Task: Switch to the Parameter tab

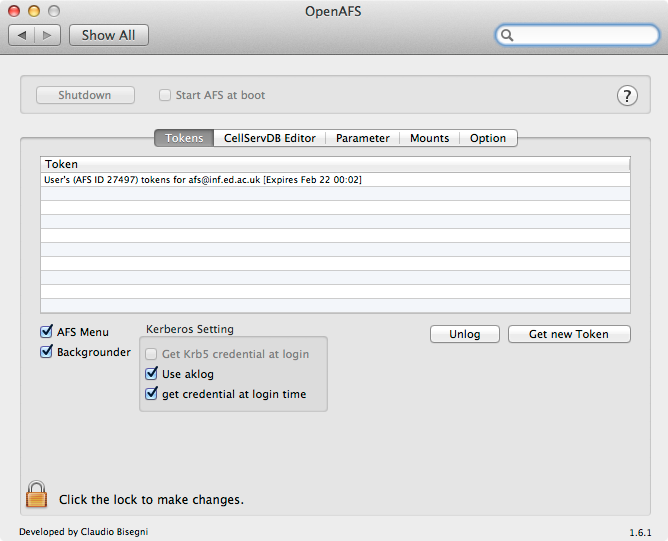Action: click(x=363, y=138)
